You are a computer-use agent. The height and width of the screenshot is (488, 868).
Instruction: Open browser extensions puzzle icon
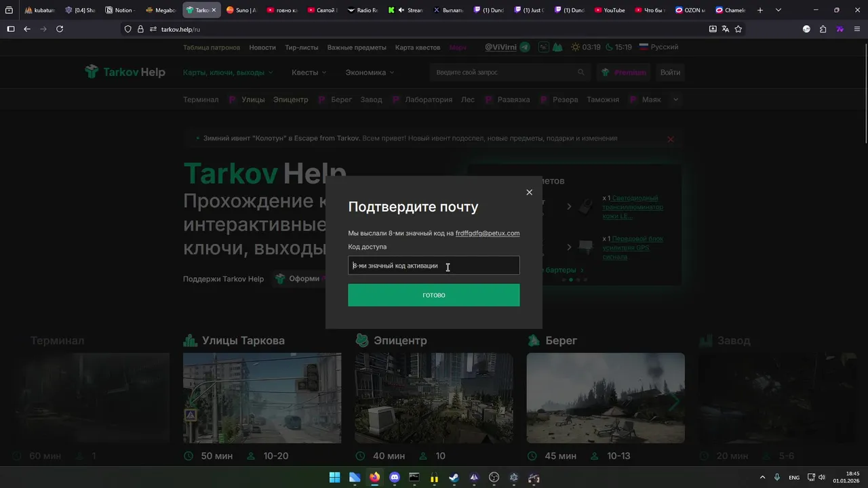click(823, 29)
